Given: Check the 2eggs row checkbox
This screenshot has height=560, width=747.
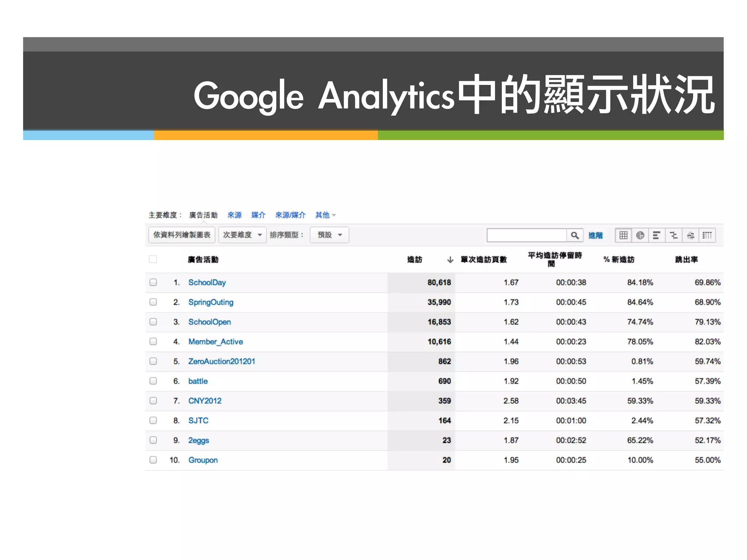Looking at the screenshot, I should click(153, 440).
